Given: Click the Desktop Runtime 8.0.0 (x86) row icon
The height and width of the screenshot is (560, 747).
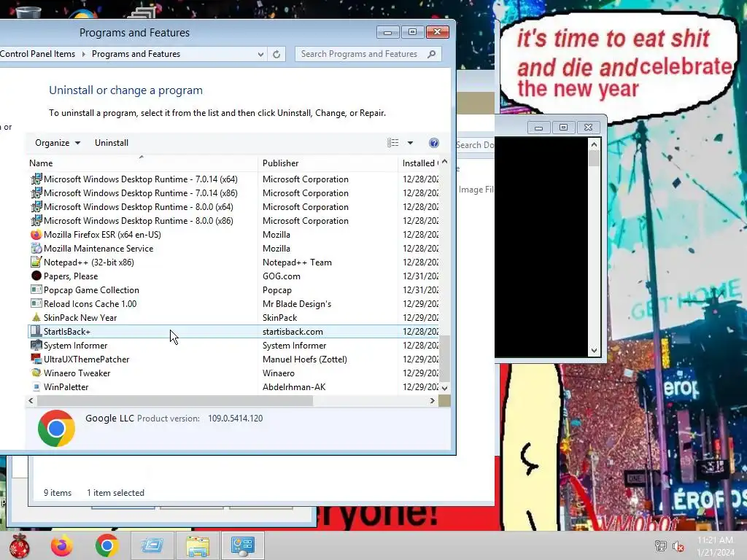Looking at the screenshot, I should point(36,220).
